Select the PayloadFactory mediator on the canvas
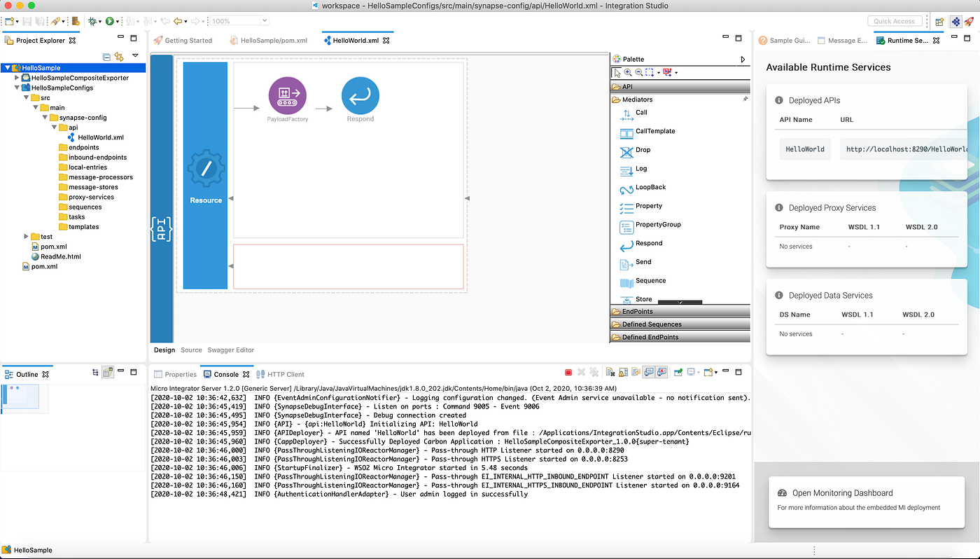This screenshot has height=559, width=980. pyautogui.click(x=287, y=95)
